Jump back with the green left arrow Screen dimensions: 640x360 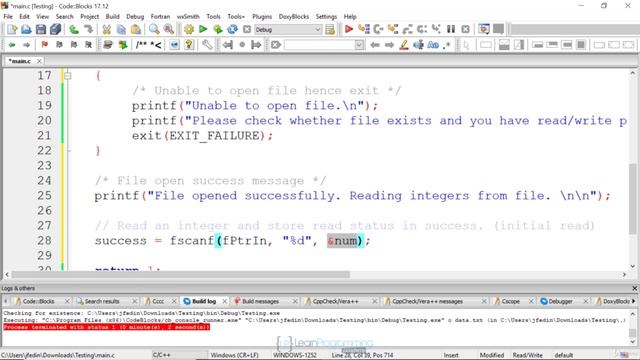pyautogui.click(x=12, y=44)
